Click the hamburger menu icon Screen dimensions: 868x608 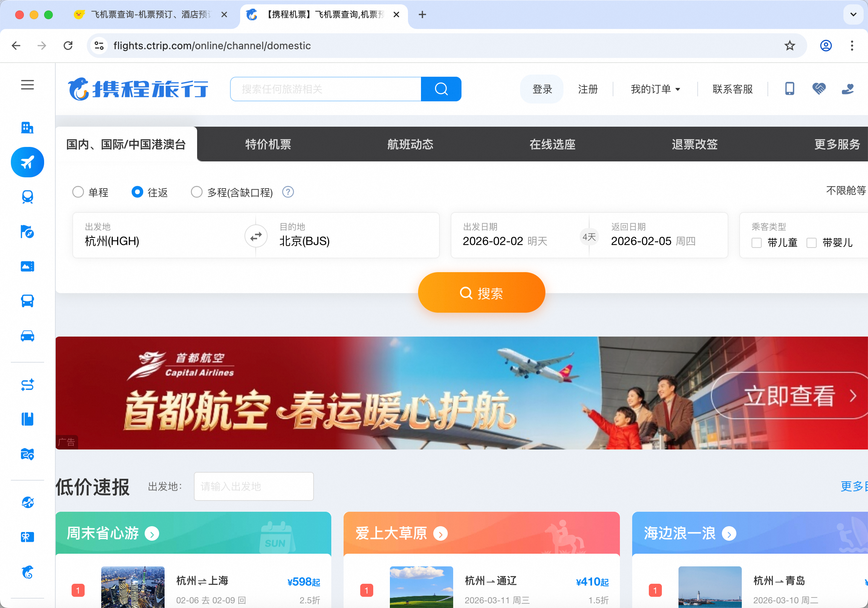pos(27,85)
